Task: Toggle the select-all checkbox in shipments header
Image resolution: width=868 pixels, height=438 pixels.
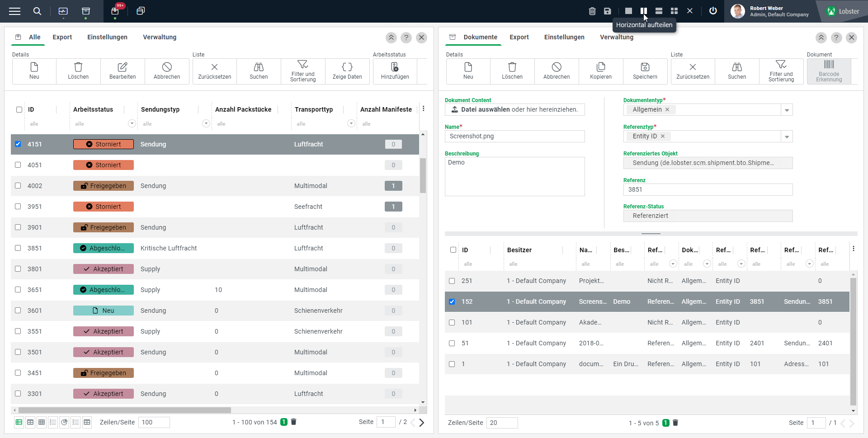Action: (19, 109)
